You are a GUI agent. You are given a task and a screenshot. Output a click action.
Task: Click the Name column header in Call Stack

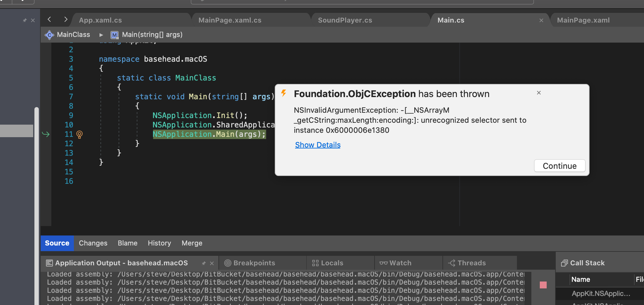click(581, 279)
